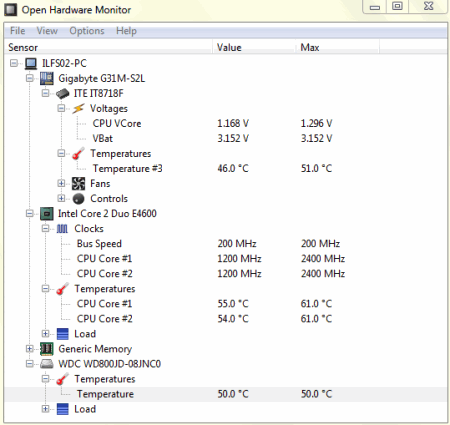Click the 46.0 °C value

point(233,168)
